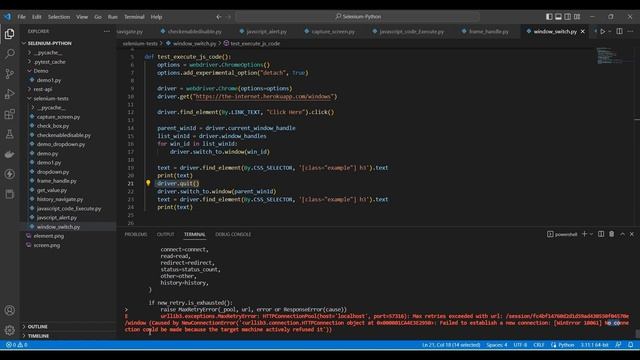
Task: Switch to the PROBLEMS panel tab
Action: click(x=136, y=234)
